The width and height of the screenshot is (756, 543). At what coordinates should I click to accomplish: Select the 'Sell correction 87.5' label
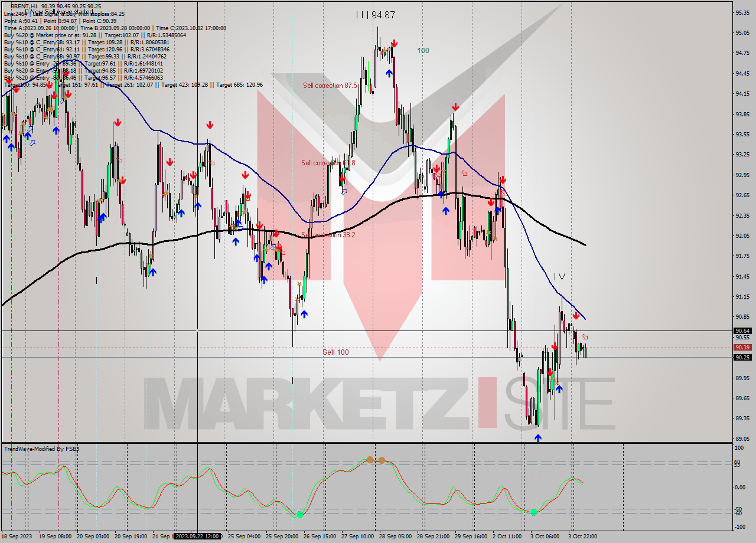(330, 86)
